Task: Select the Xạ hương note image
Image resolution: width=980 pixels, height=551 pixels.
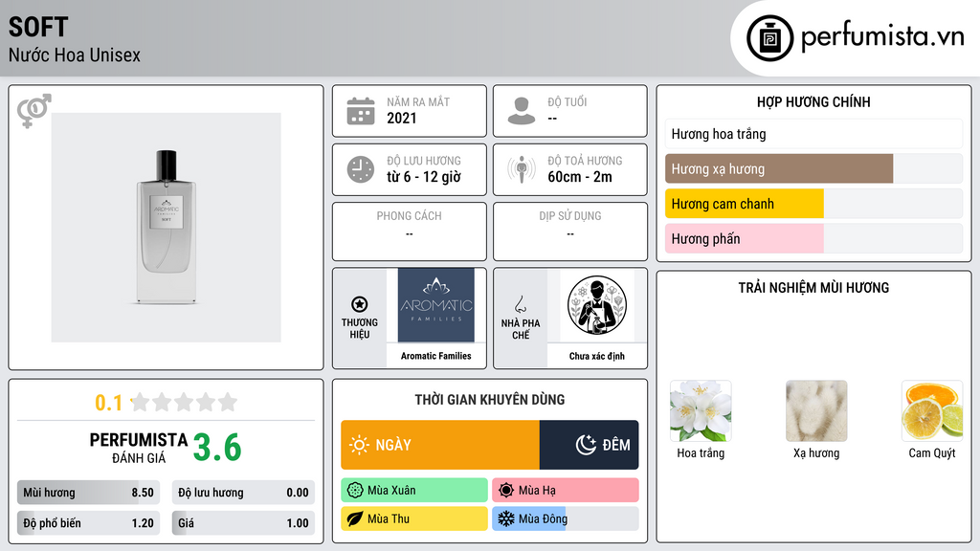Action: coord(816,411)
